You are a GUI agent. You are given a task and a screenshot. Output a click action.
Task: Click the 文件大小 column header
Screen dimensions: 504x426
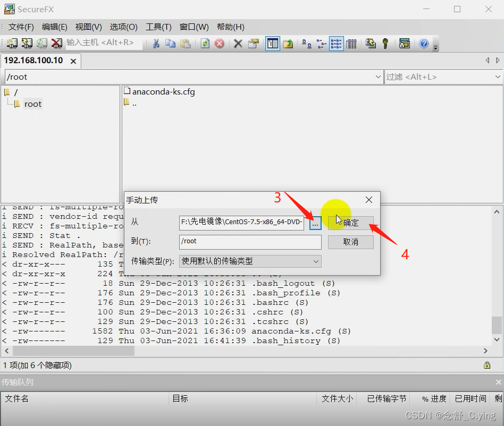pos(337,398)
